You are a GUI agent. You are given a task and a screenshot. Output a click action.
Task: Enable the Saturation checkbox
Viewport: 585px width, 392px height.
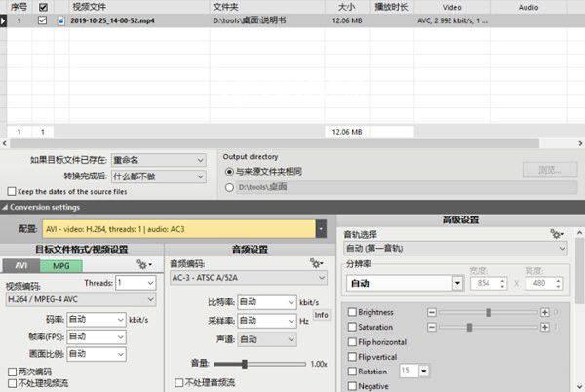(x=352, y=327)
